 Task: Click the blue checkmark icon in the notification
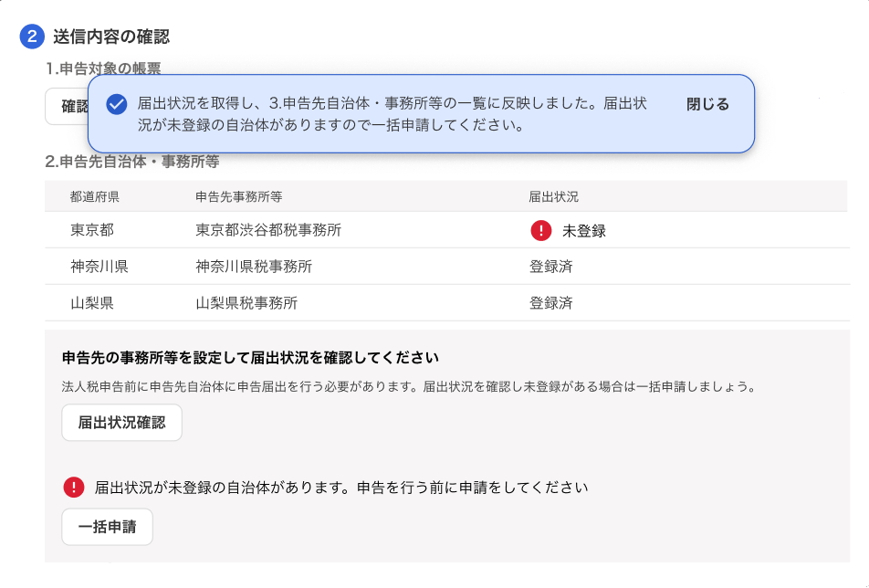(117, 104)
